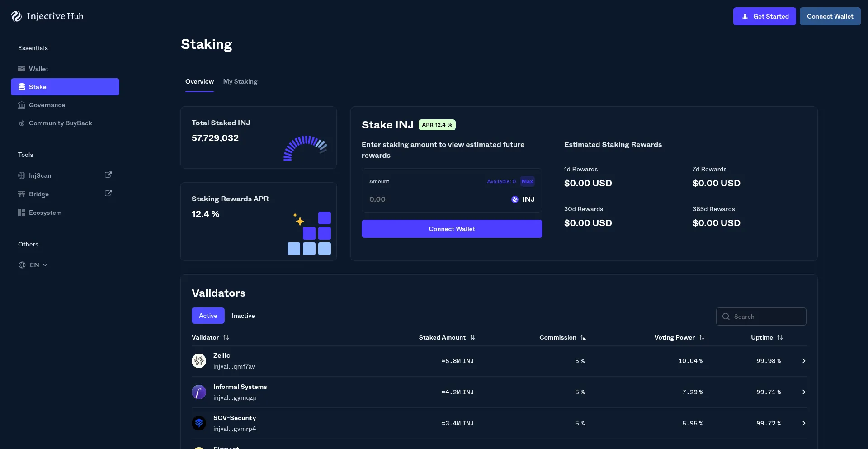Open Governance in the sidebar
This screenshot has width=868, height=449.
coord(65,105)
